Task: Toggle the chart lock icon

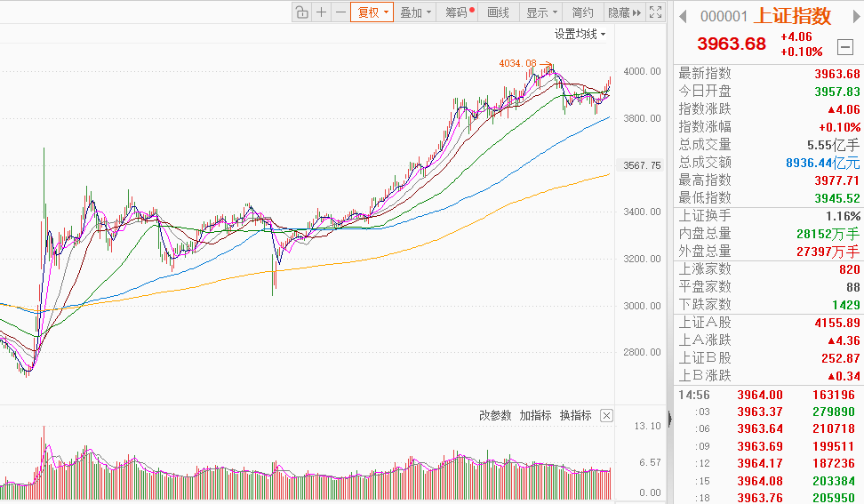Action: pyautogui.click(x=302, y=12)
